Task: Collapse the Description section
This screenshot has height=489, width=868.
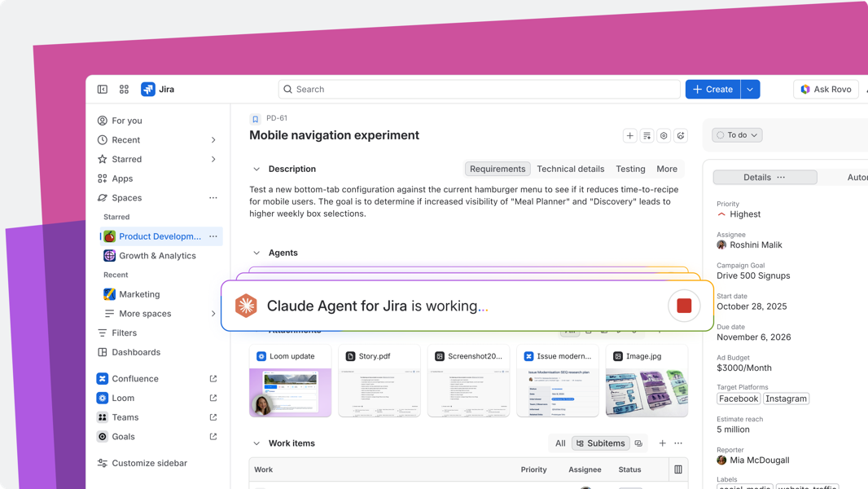Action: click(x=256, y=169)
